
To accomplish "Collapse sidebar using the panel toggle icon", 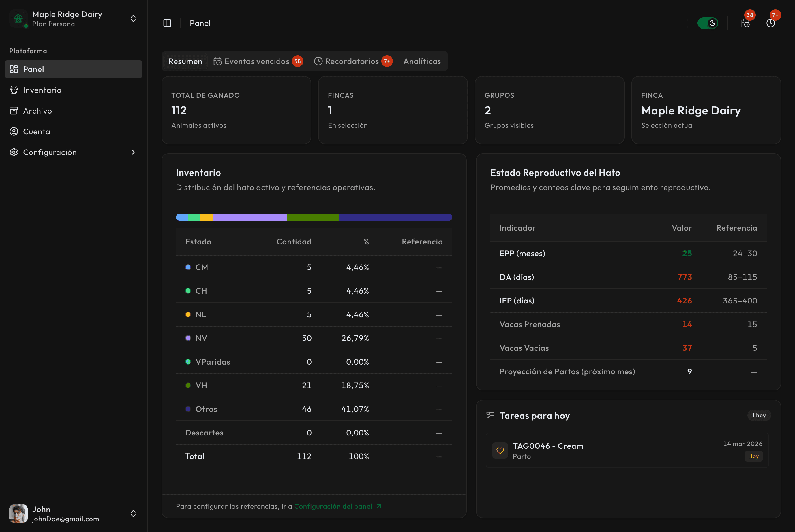I will pyautogui.click(x=167, y=23).
